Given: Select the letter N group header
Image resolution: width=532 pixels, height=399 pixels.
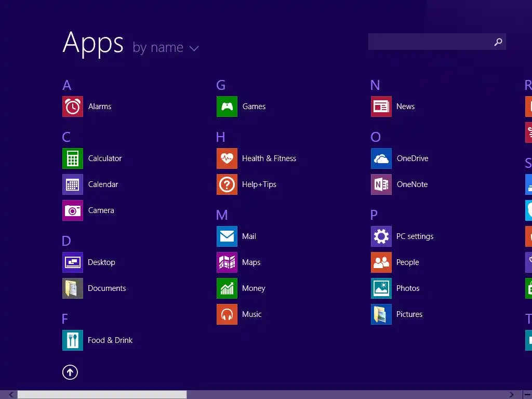Looking at the screenshot, I should point(375,85).
